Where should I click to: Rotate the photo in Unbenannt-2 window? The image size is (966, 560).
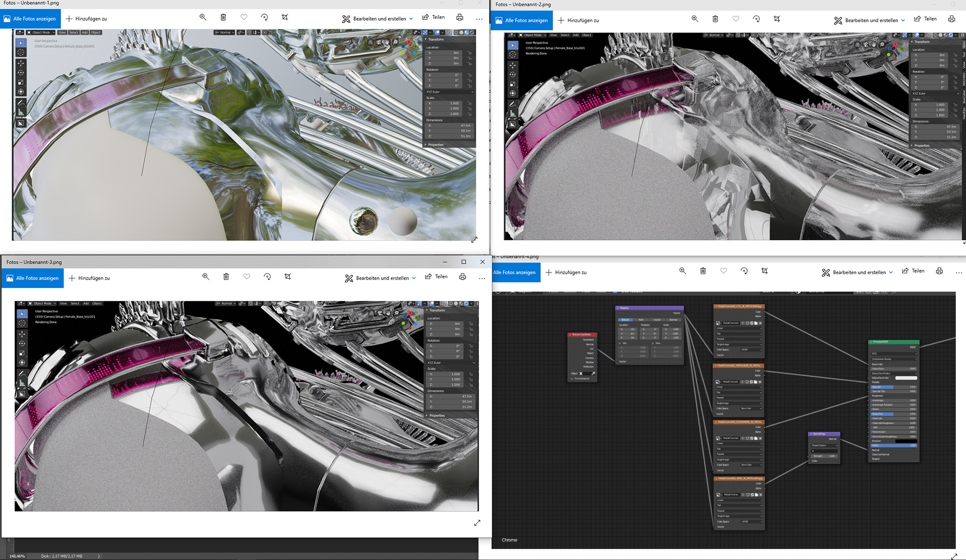point(756,19)
